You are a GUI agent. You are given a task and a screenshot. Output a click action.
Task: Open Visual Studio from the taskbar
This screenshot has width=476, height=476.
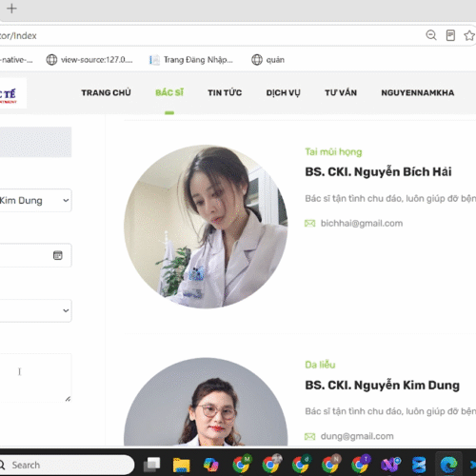tap(390, 465)
